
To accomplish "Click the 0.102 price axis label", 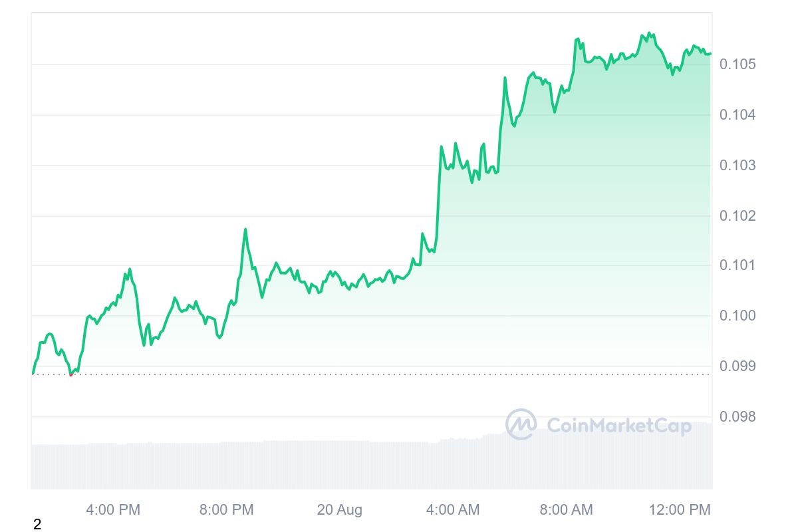I will pyautogui.click(x=738, y=216).
